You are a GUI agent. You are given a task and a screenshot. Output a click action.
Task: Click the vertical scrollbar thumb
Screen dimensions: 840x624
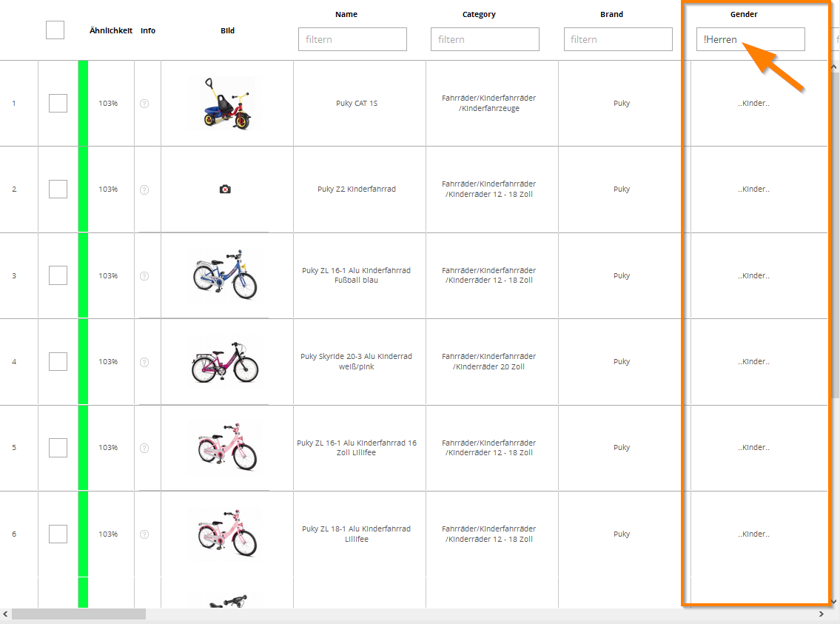point(835,235)
